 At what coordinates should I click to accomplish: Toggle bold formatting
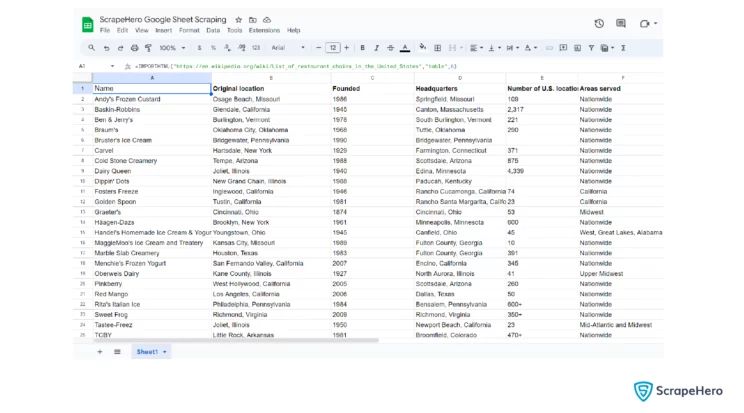pos(363,48)
